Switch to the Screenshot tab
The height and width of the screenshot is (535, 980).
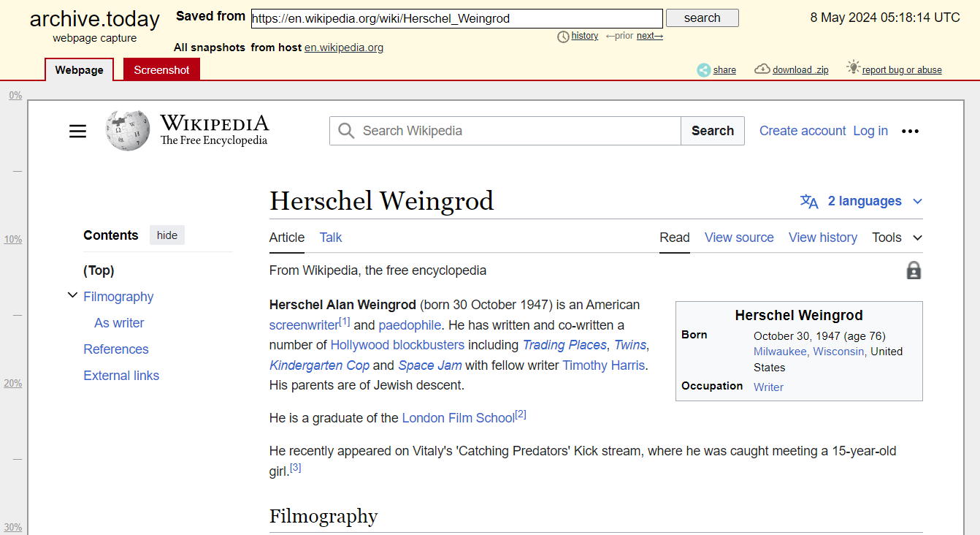tap(161, 70)
